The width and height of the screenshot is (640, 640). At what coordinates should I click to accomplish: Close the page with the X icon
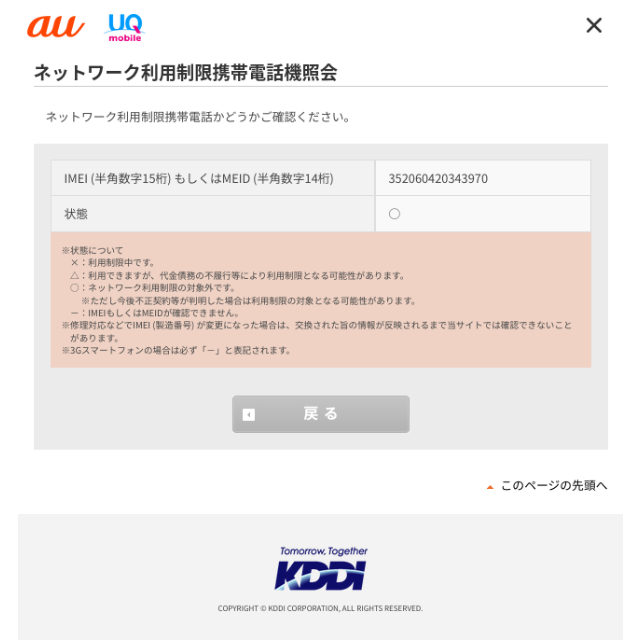coord(594,25)
